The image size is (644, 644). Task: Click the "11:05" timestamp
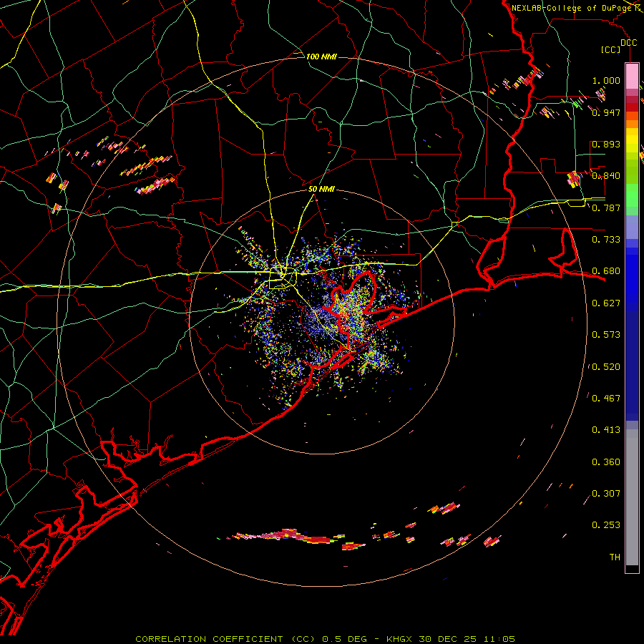click(498, 639)
